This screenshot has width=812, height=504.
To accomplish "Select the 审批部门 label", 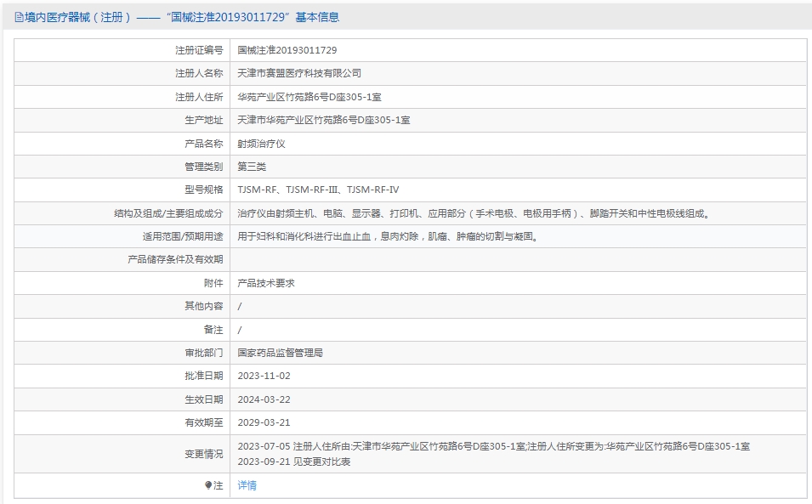I will click(x=203, y=353).
